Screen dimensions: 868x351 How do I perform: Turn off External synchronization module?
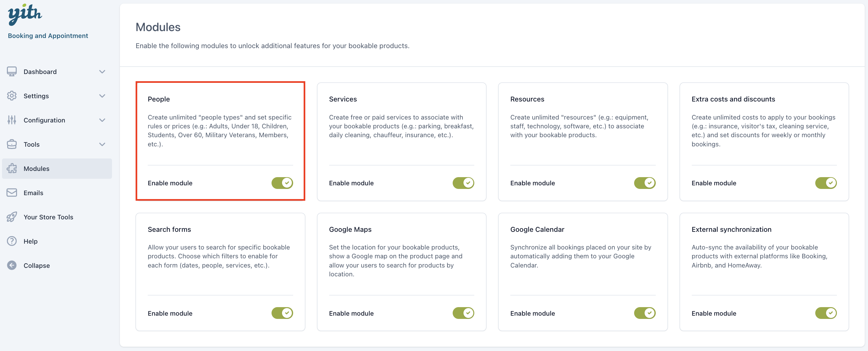click(x=826, y=313)
